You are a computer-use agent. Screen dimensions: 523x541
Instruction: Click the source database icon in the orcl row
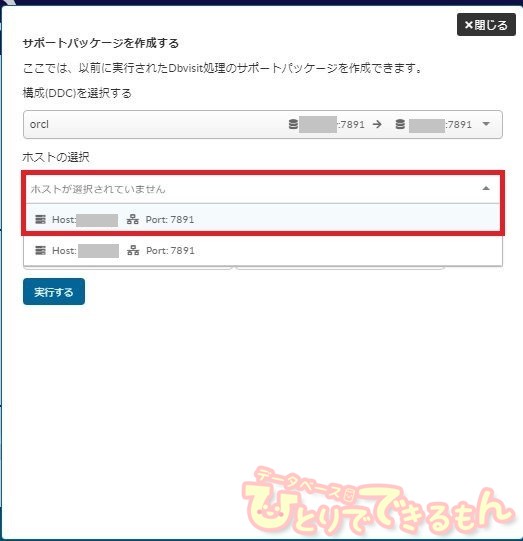tap(293, 124)
